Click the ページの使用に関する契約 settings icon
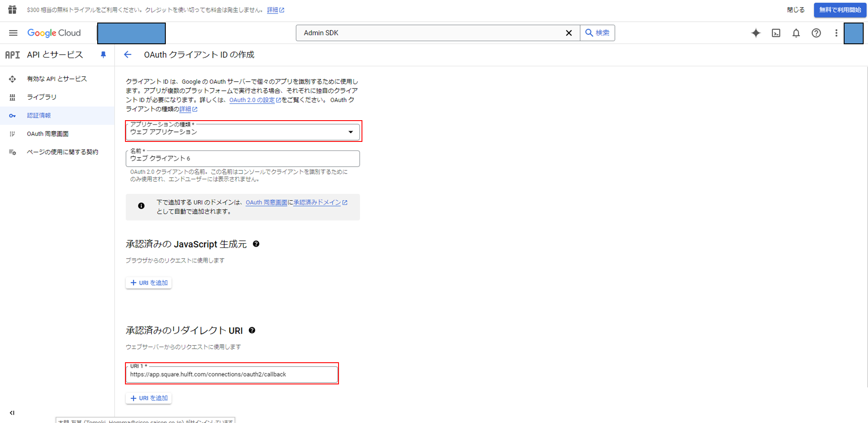The height and width of the screenshot is (423, 868). coord(12,152)
